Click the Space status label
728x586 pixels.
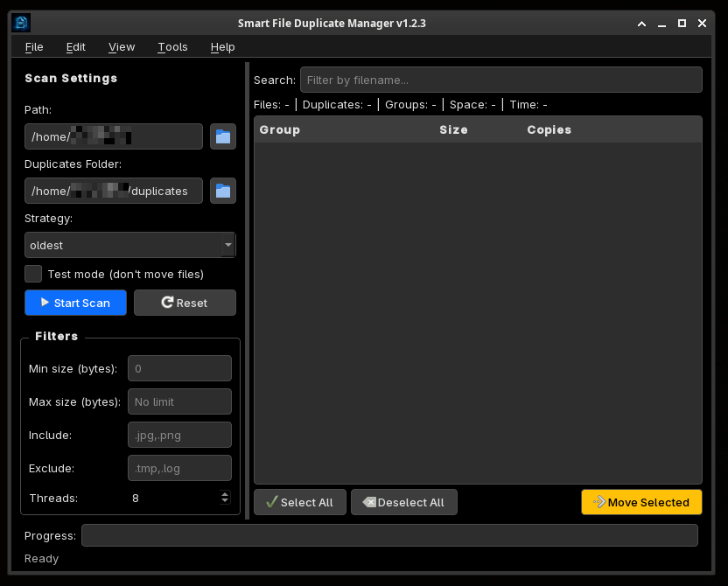tap(472, 104)
